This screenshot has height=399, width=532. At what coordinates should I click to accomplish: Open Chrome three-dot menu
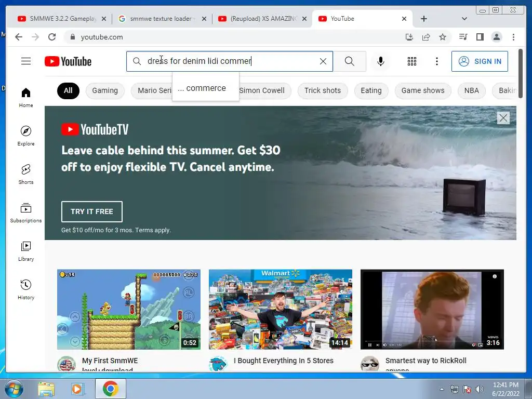click(513, 37)
